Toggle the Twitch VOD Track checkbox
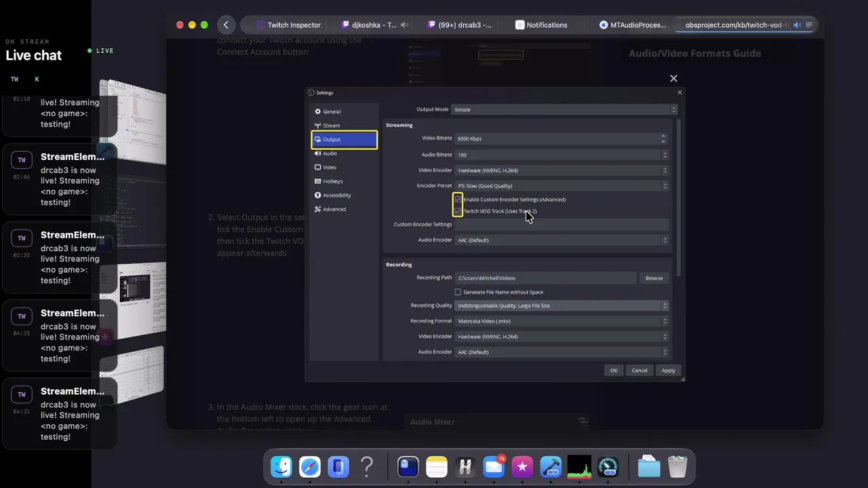 tap(458, 211)
